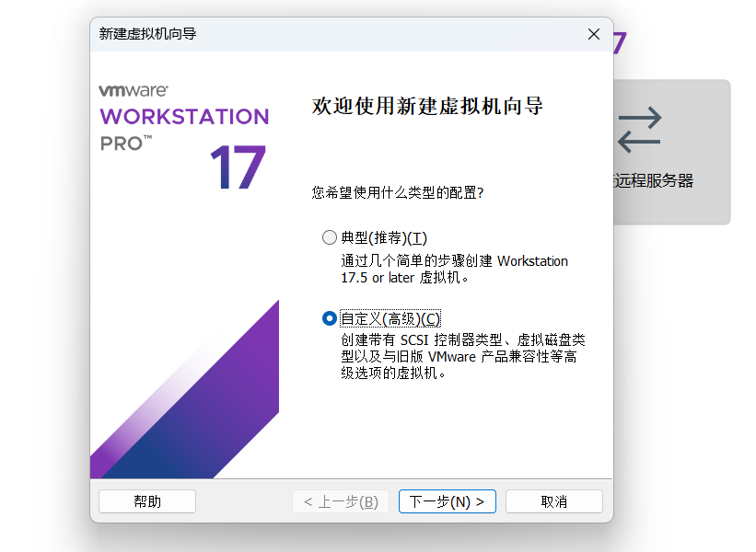
Task: Open help with the 帮助 button
Action: 147,501
